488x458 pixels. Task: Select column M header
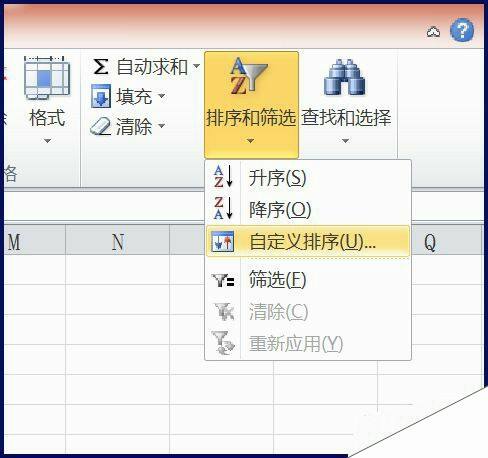pyautogui.click(x=35, y=241)
